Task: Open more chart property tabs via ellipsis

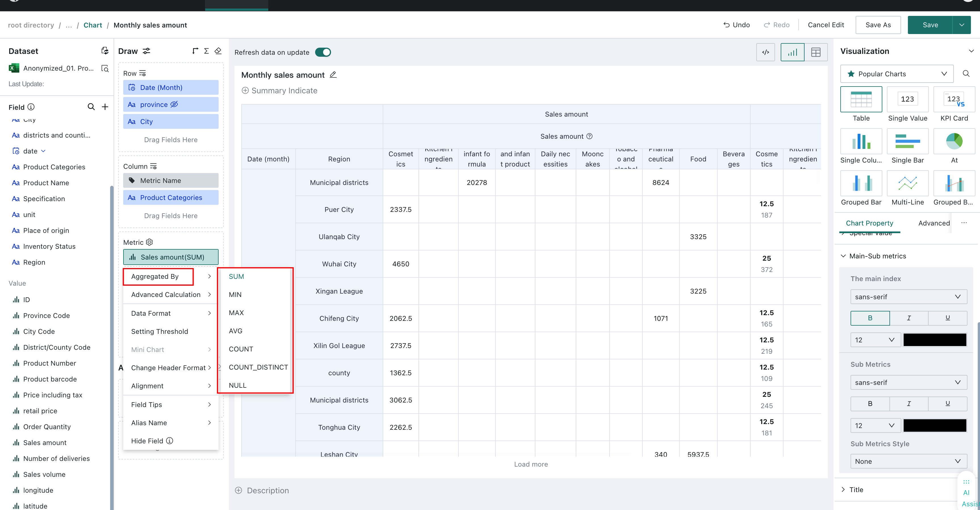Action: pos(964,223)
